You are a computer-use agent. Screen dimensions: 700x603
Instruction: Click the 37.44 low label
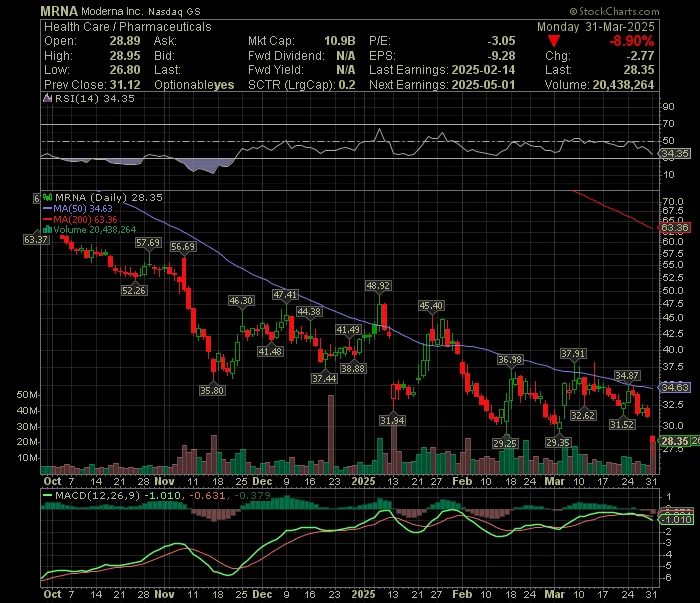tap(325, 378)
